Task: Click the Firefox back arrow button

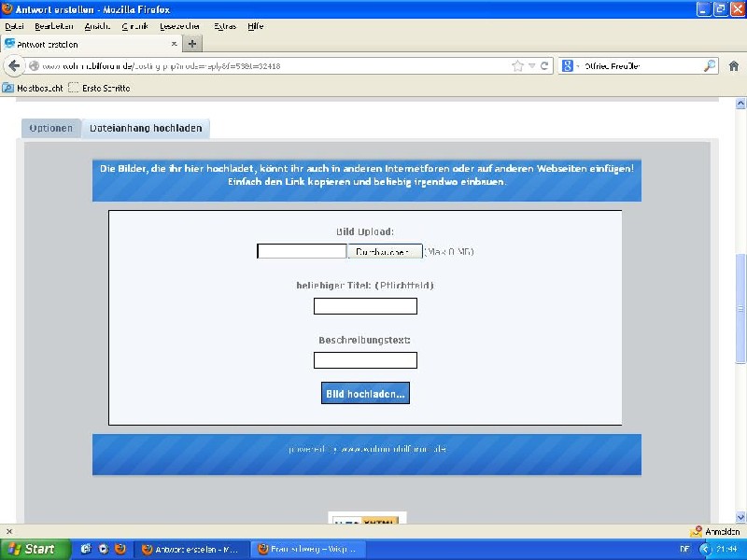Action: pyautogui.click(x=13, y=66)
